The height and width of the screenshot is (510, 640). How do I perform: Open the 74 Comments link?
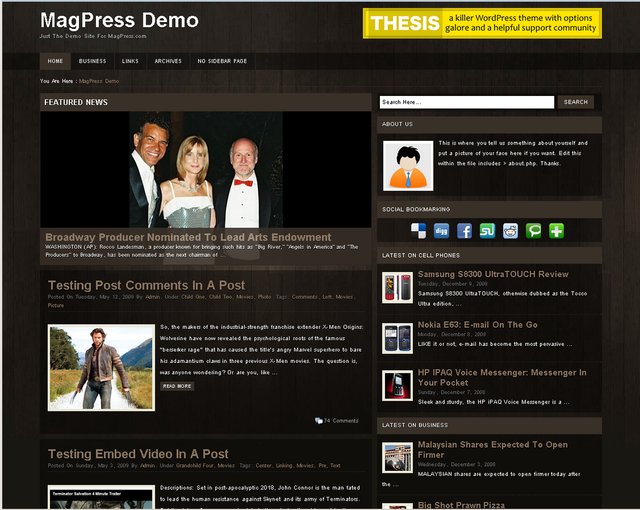(x=341, y=421)
